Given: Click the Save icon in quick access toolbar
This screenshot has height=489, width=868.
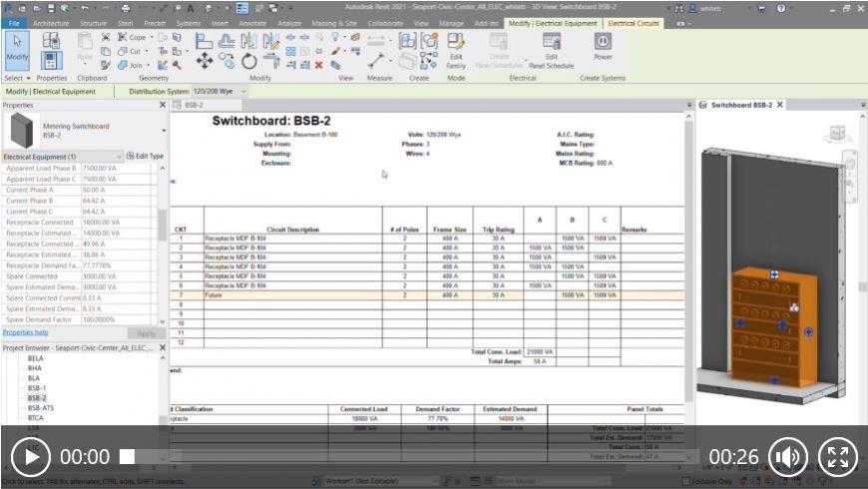Looking at the screenshot, I should pos(51,8).
